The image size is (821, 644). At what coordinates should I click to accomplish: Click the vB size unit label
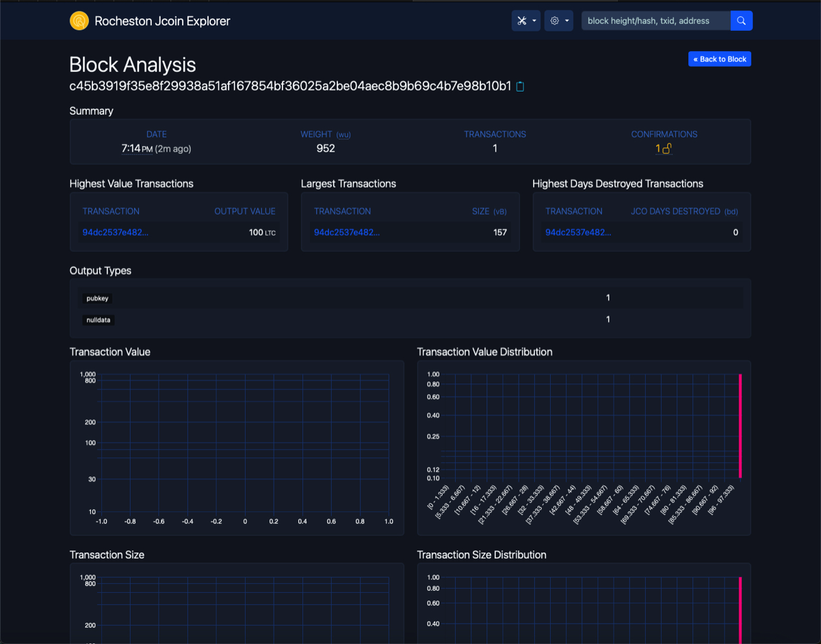[x=500, y=212]
